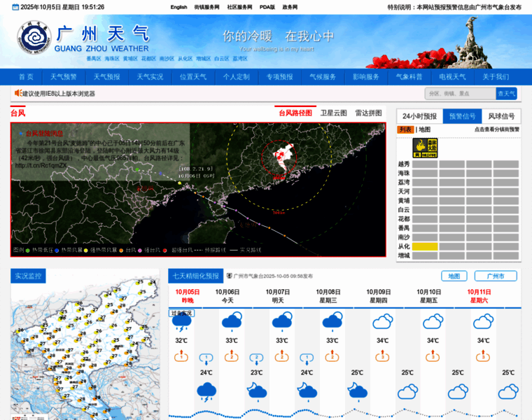Open the 政务网 link
This screenshot has width=532, height=420.
click(x=290, y=7)
